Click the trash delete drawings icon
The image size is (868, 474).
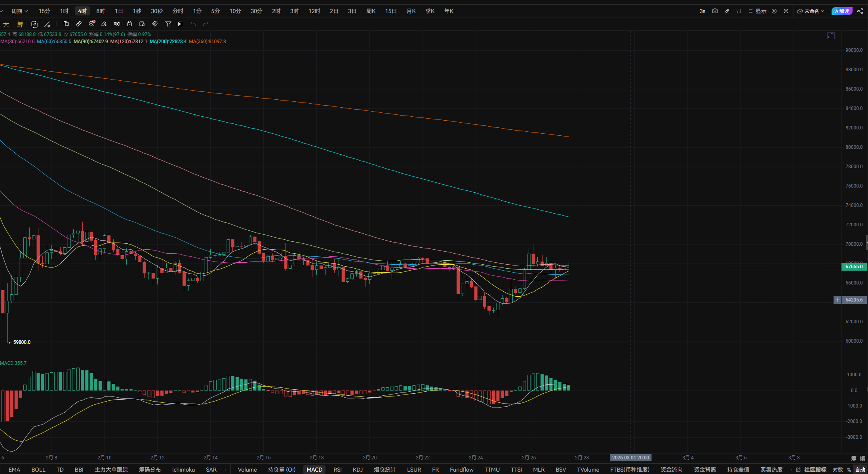tap(180, 24)
